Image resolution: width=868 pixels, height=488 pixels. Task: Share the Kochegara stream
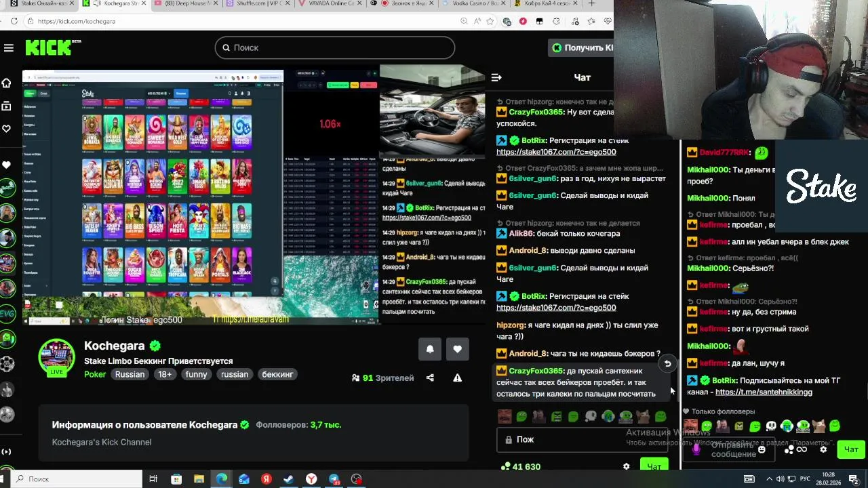pyautogui.click(x=430, y=378)
